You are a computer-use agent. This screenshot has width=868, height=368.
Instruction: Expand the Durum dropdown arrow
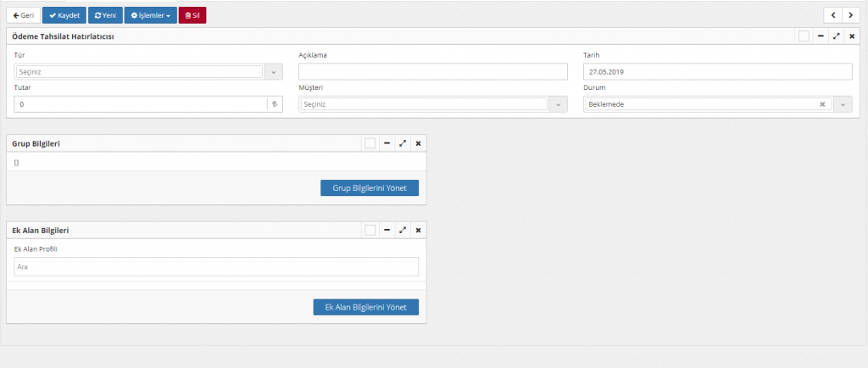[x=843, y=104]
